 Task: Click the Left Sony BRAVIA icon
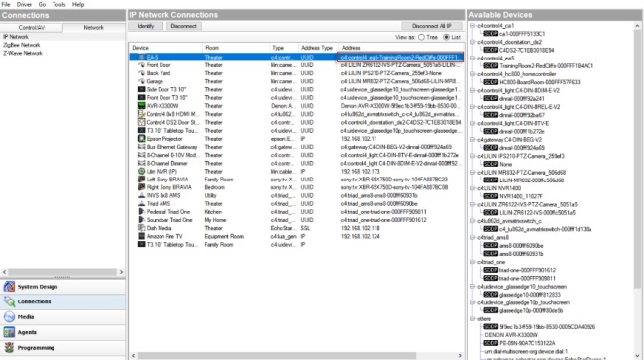(x=142, y=180)
